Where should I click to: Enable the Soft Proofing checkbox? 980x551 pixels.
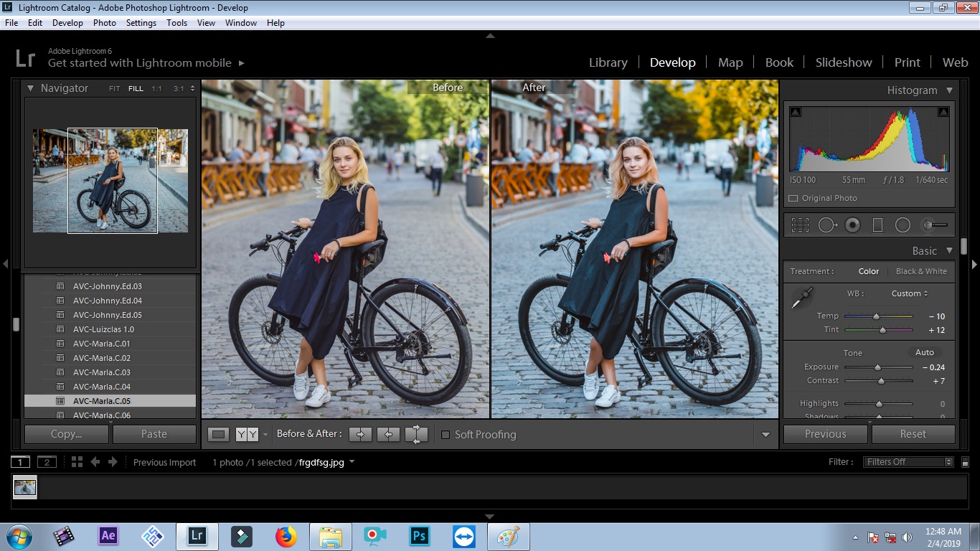click(446, 434)
